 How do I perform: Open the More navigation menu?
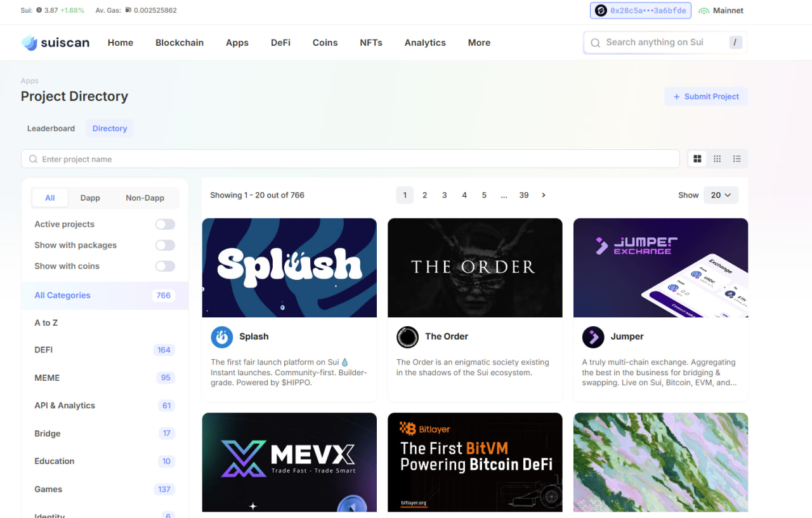point(479,43)
